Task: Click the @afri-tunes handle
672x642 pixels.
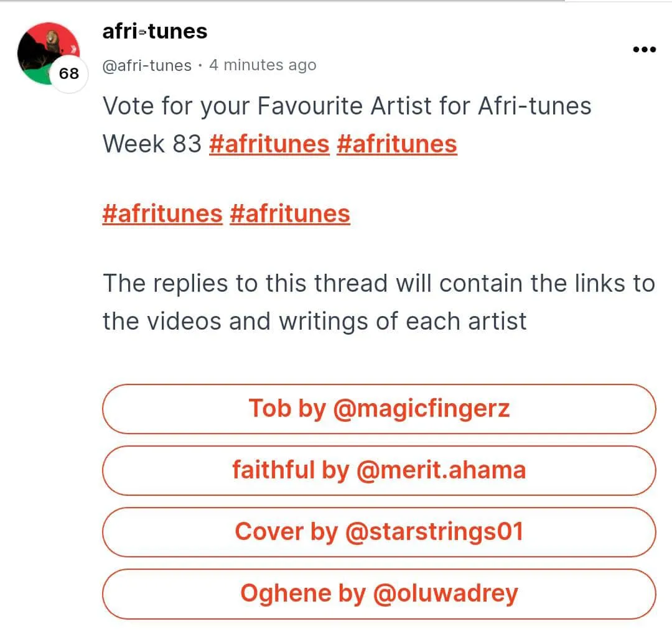Action: 147,65
